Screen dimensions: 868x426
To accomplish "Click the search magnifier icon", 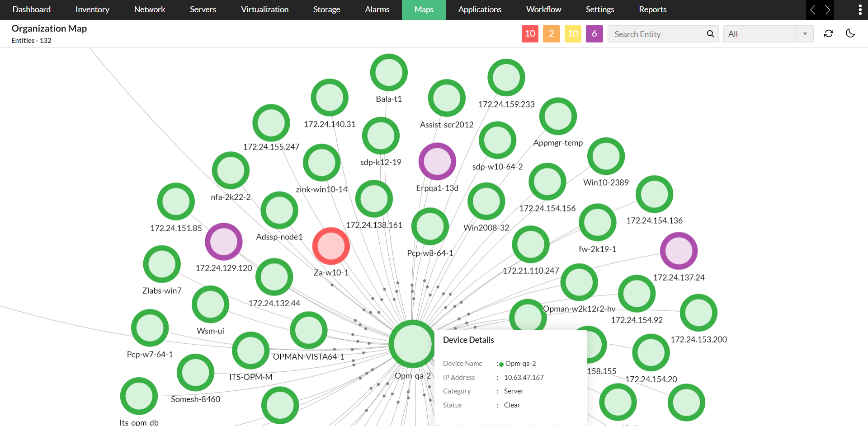I will pyautogui.click(x=710, y=33).
